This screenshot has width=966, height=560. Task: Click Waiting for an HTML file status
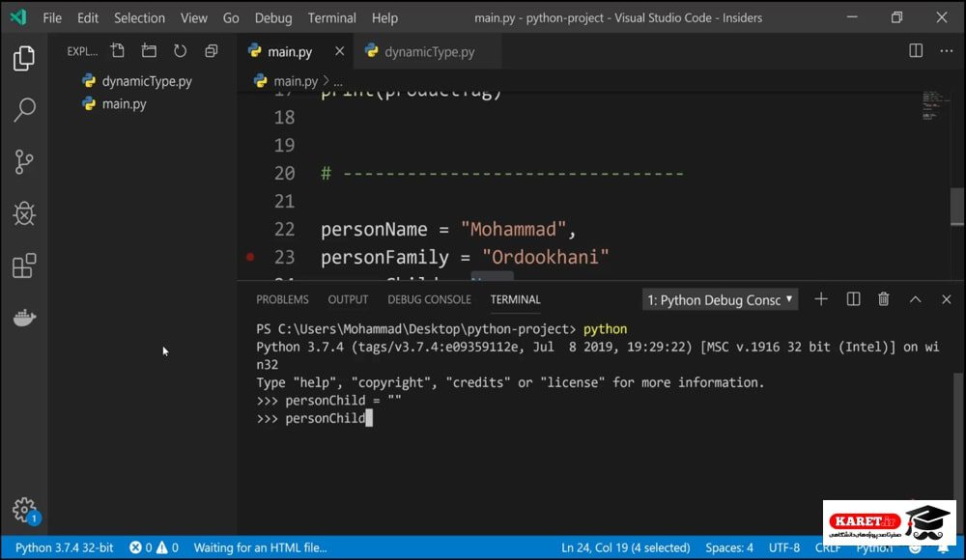(x=260, y=547)
